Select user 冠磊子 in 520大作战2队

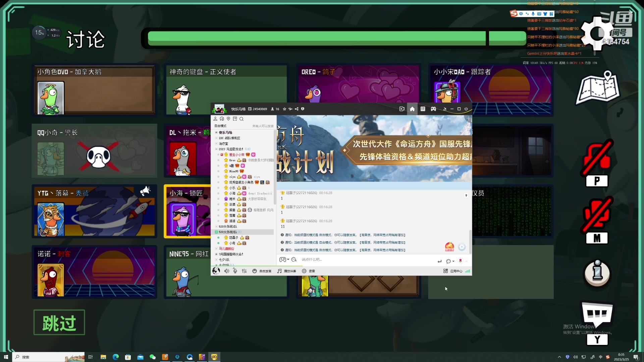click(x=233, y=238)
